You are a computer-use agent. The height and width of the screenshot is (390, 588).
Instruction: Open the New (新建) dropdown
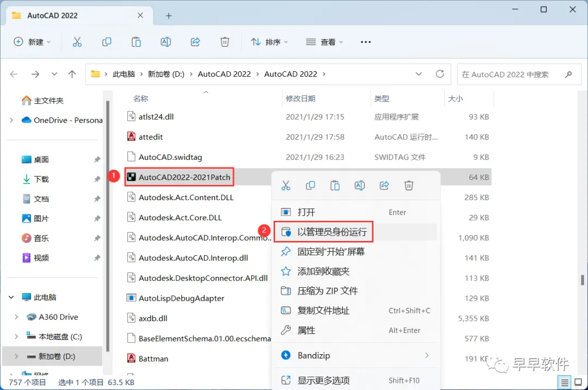(32, 42)
